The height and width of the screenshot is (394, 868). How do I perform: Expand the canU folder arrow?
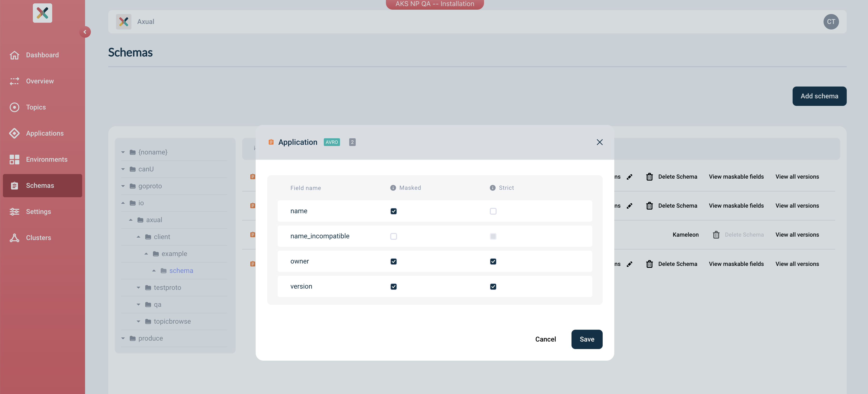click(x=123, y=169)
